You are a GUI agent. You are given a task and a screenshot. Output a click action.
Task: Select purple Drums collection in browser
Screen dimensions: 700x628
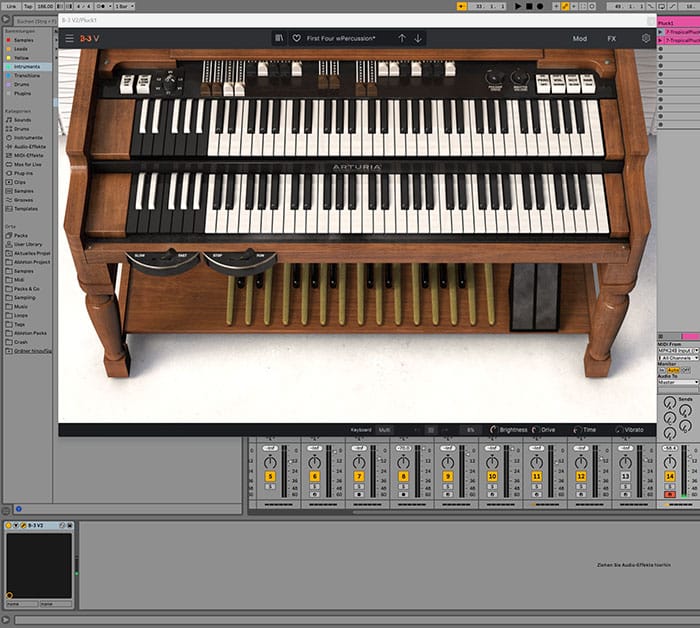pyautogui.click(x=21, y=84)
